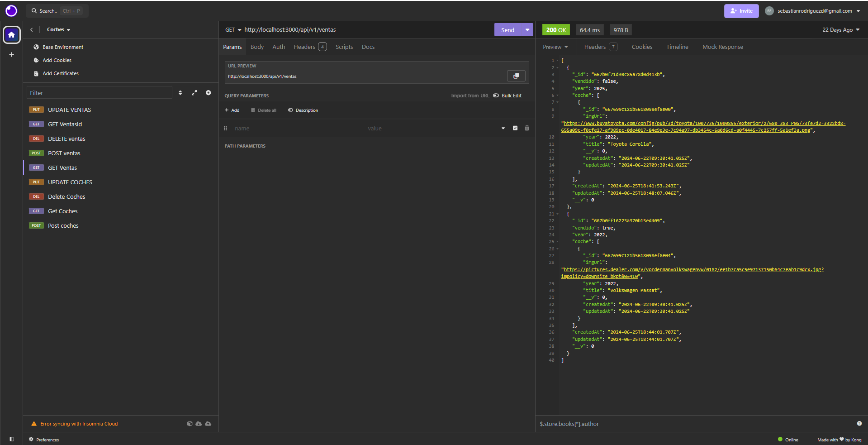This screenshot has width=868, height=445.
Task: Click the Invite button
Action: (x=741, y=11)
